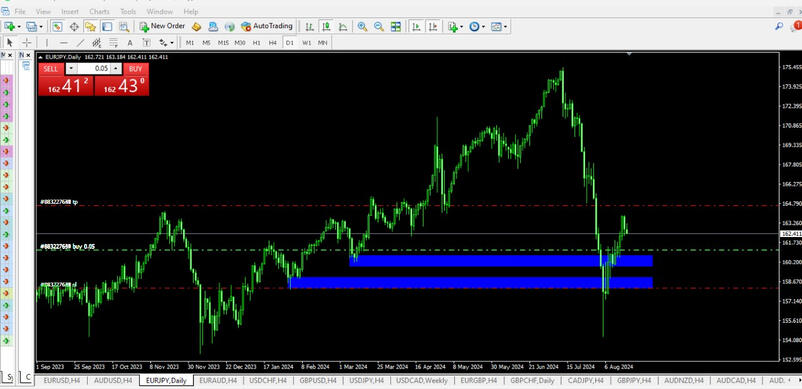Click the Zoom In magnifier icon

[x=362, y=27]
